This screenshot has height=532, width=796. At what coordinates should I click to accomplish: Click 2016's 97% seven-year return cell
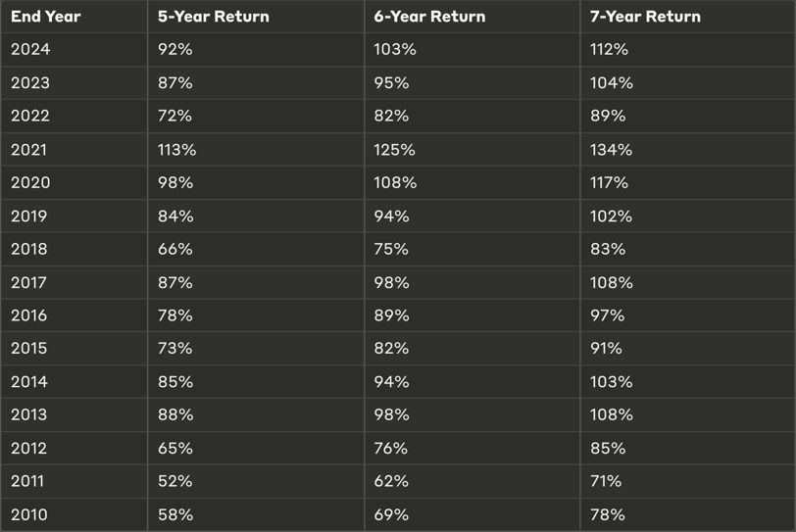click(x=608, y=315)
